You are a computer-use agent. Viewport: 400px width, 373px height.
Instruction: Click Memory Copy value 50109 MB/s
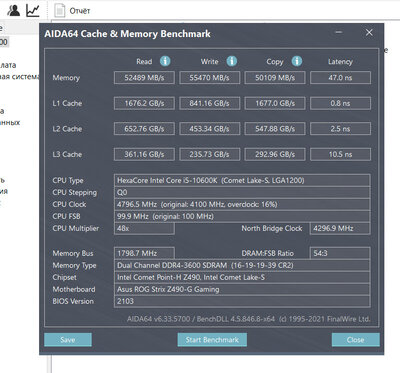(275, 78)
